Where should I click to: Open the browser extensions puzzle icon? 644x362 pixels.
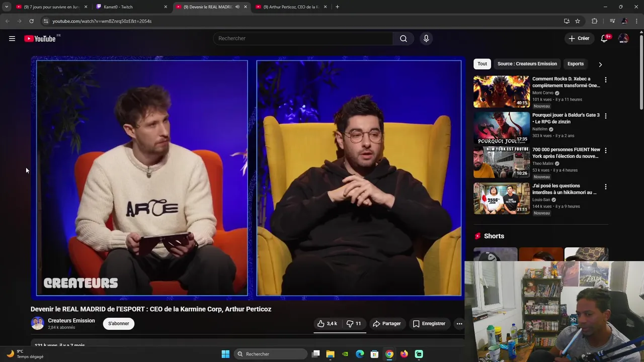tap(595, 21)
